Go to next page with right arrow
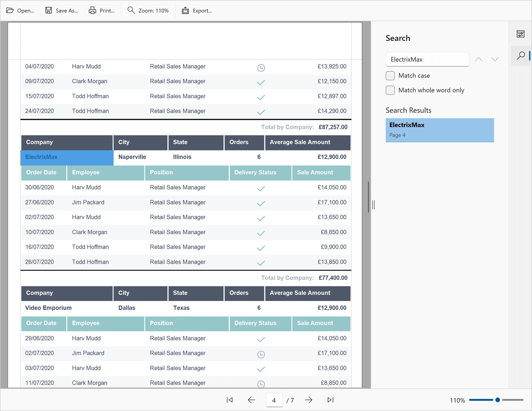Viewport: 532px width, 411px height. coord(308,400)
